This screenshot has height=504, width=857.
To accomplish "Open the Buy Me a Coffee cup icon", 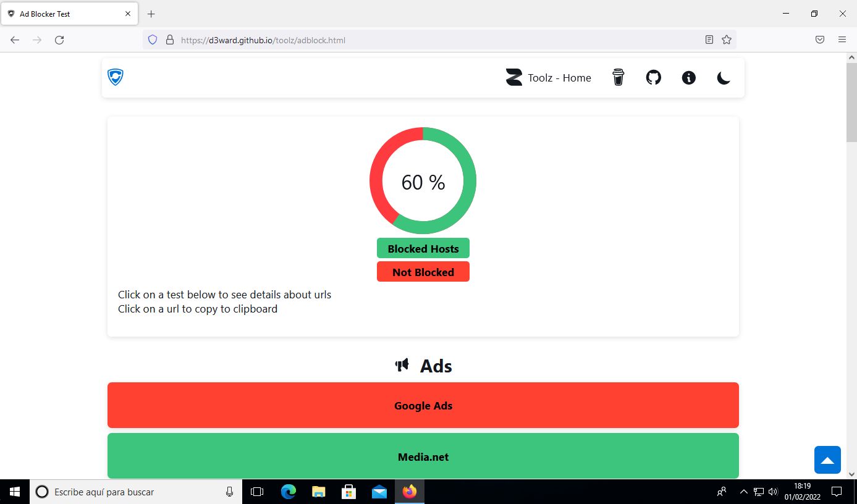I will (x=618, y=77).
